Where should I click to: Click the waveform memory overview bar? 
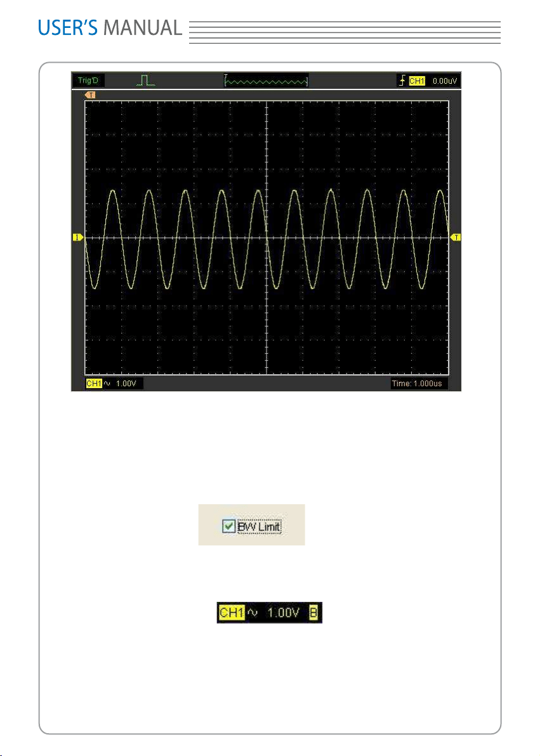[x=266, y=81]
